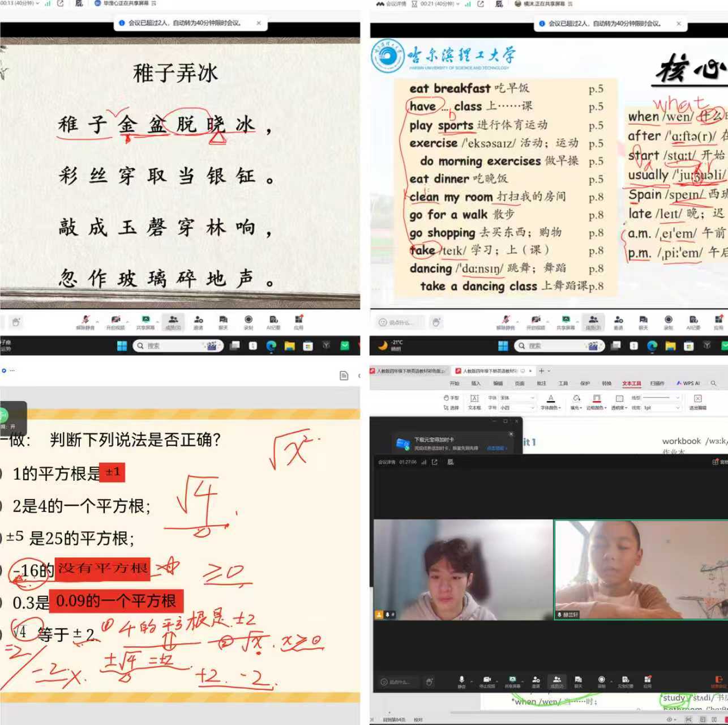Open the search magnifier beside WPS AI
Screen dimensions: 728x725
pyautogui.click(x=713, y=383)
